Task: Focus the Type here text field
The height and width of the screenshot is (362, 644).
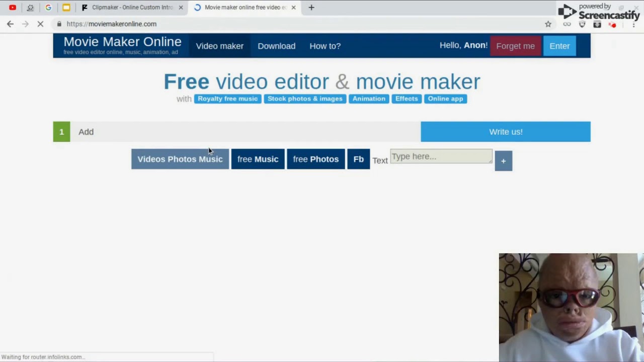Action: 441,156
